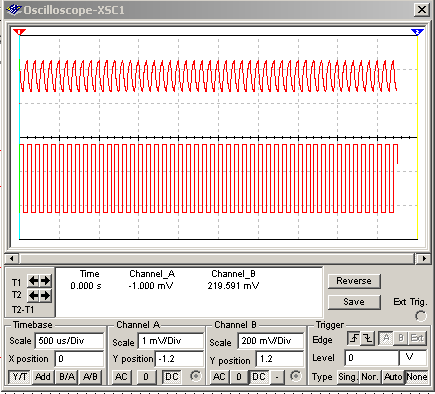Edit Channel A Scale 1 mV/Div field
Viewport: 435px width, 394px height.
tap(170, 341)
